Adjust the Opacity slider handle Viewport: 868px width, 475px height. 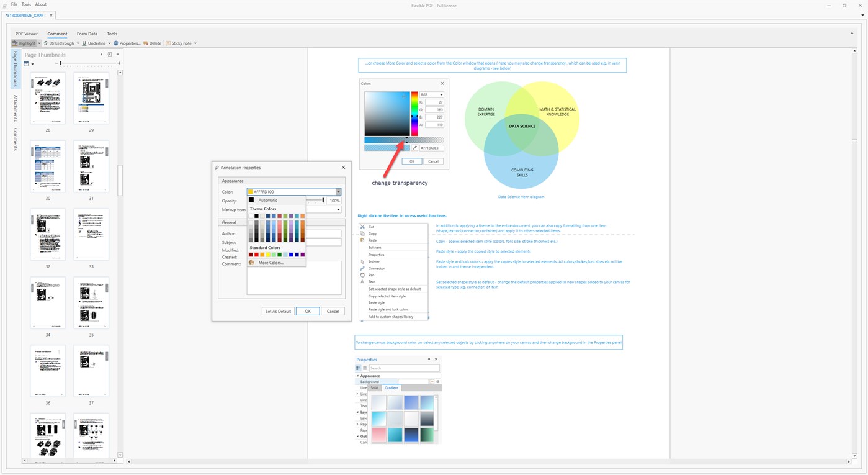click(x=323, y=201)
